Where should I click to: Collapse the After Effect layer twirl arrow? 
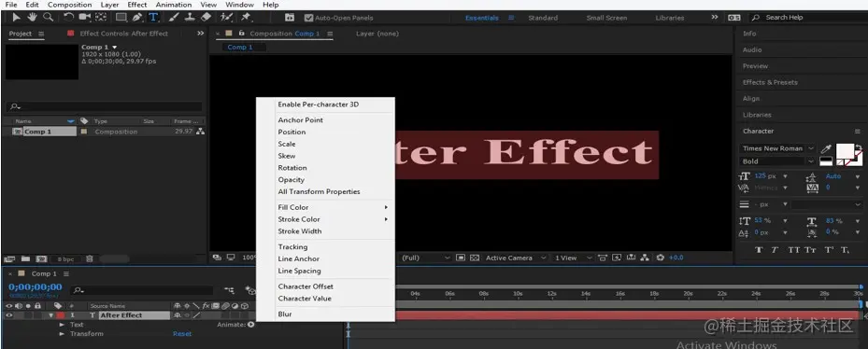point(51,315)
